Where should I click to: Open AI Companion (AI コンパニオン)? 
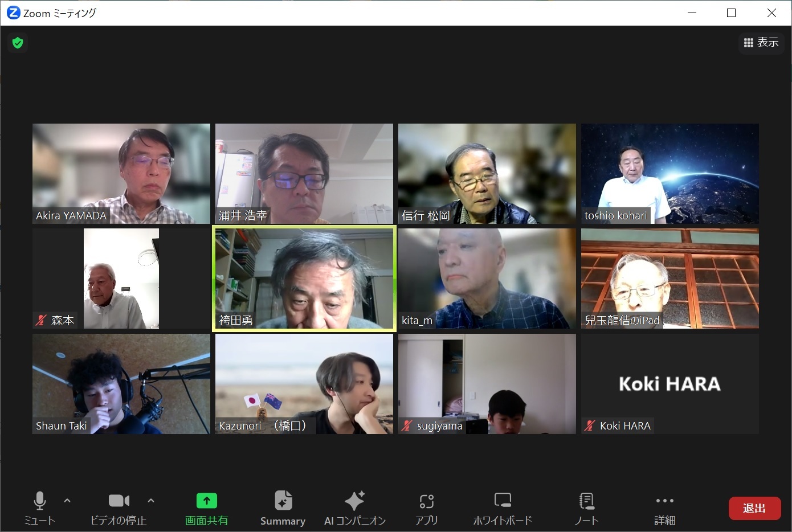pyautogui.click(x=354, y=508)
